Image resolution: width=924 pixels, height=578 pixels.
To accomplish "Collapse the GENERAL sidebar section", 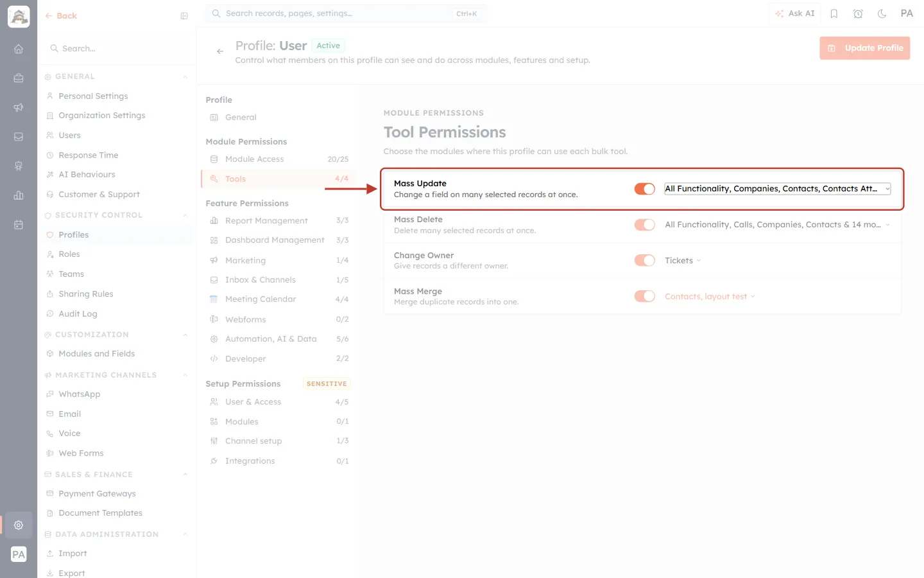I will pos(185,77).
